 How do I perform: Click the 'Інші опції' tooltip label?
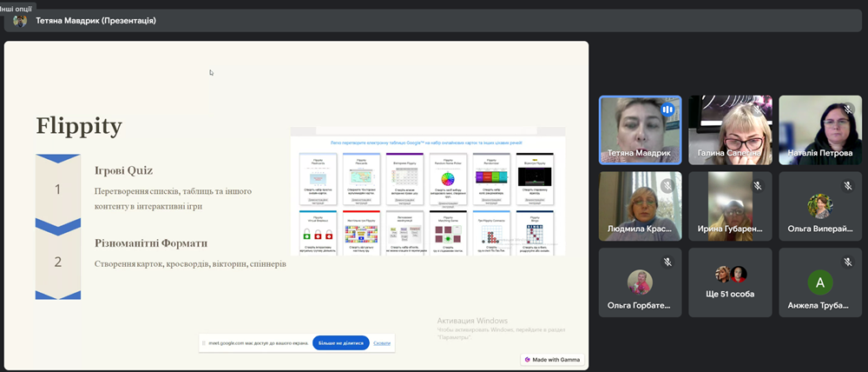17,5
